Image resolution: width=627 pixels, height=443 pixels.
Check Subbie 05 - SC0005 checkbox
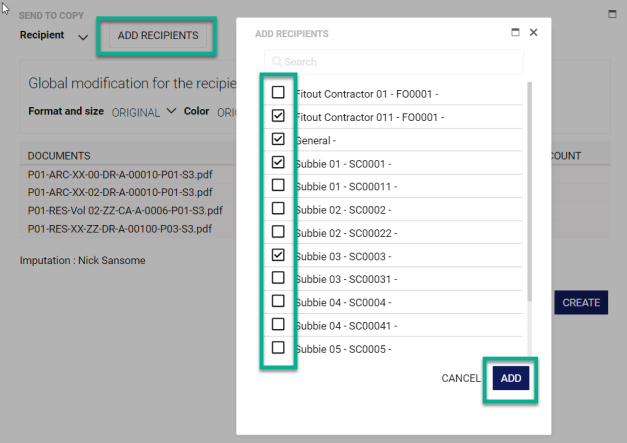(x=278, y=348)
